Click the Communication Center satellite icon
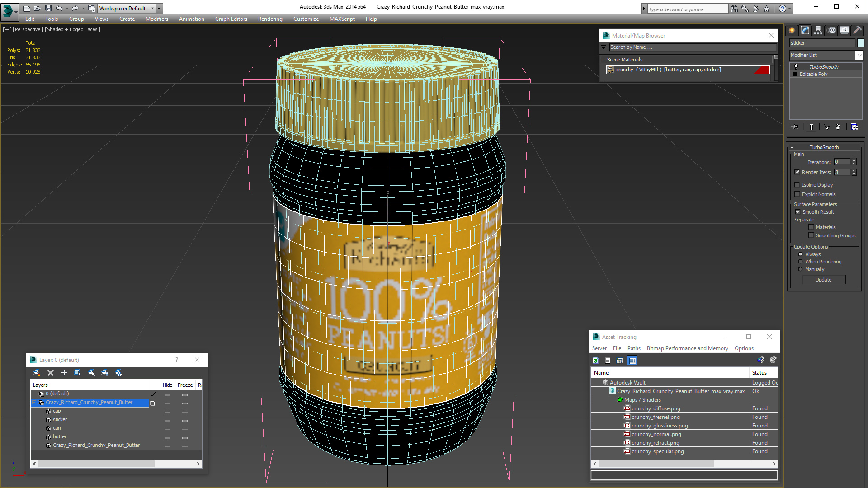Viewport: 868px width, 488px height. point(755,9)
